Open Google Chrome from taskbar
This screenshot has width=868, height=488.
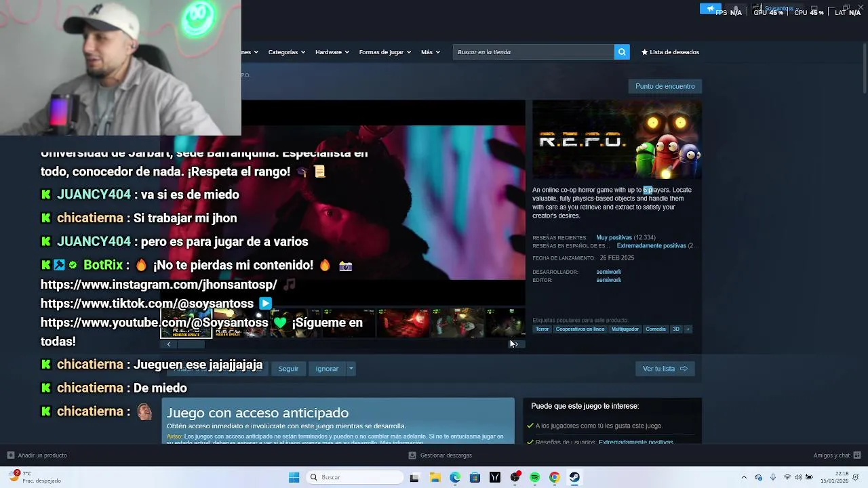pyautogui.click(x=554, y=477)
